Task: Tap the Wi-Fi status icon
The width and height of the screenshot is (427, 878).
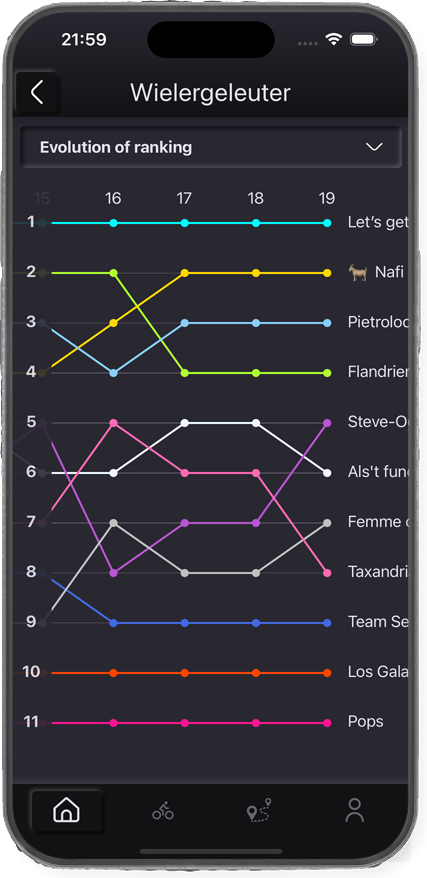Action: click(334, 39)
